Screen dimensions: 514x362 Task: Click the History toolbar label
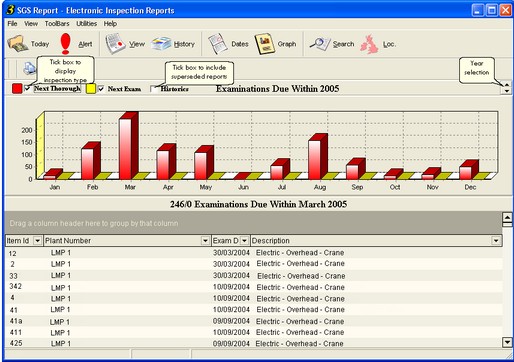click(x=184, y=44)
